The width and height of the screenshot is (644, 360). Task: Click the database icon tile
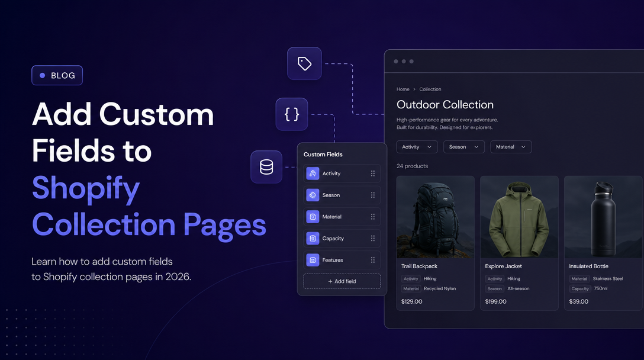pos(266,167)
